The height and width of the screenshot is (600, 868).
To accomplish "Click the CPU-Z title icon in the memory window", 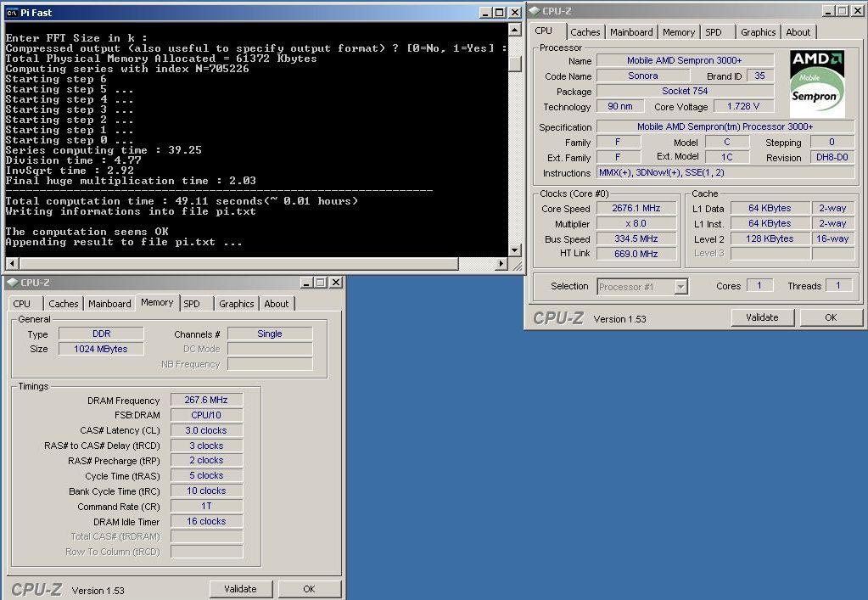I will click(13, 283).
